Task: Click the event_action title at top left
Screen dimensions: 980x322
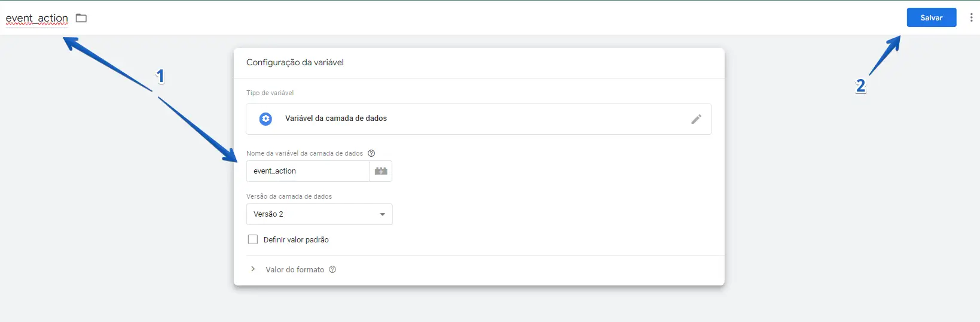Action: (x=37, y=18)
